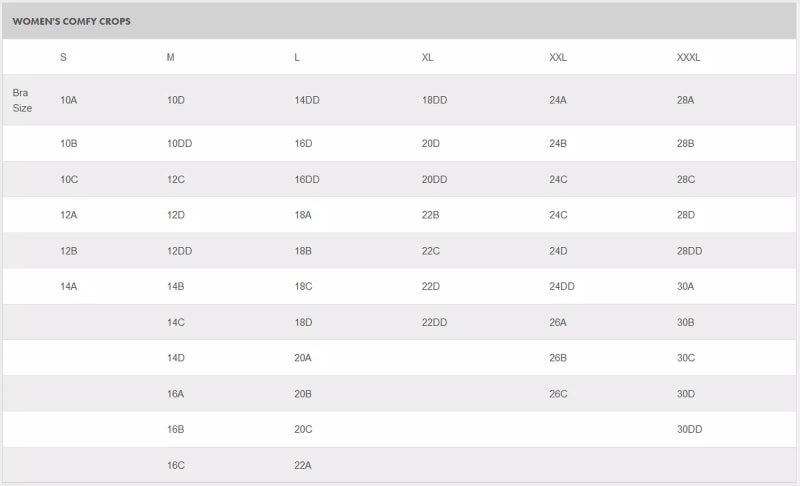Select the 24DD cell in the XXL column
800x486 pixels.
562,286
